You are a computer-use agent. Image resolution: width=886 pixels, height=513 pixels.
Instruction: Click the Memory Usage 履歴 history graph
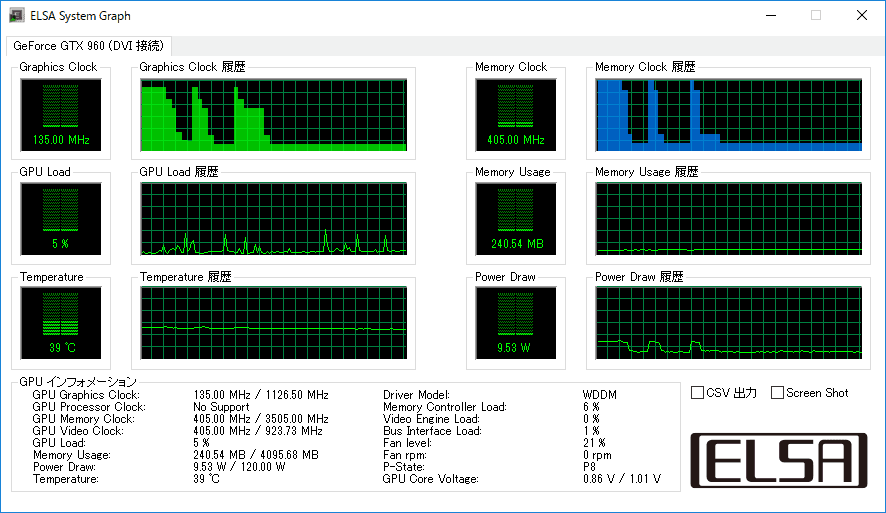pyautogui.click(x=728, y=219)
